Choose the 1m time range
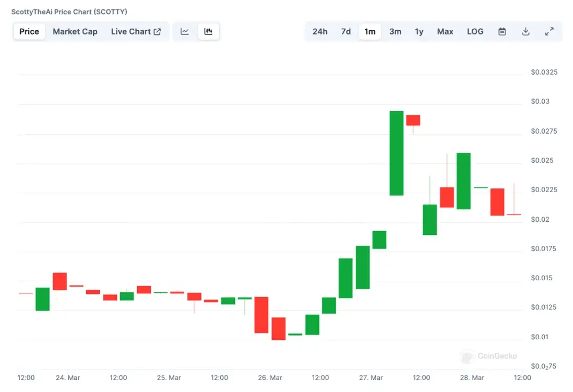Screen dimensions: 573x392 (x=370, y=31)
